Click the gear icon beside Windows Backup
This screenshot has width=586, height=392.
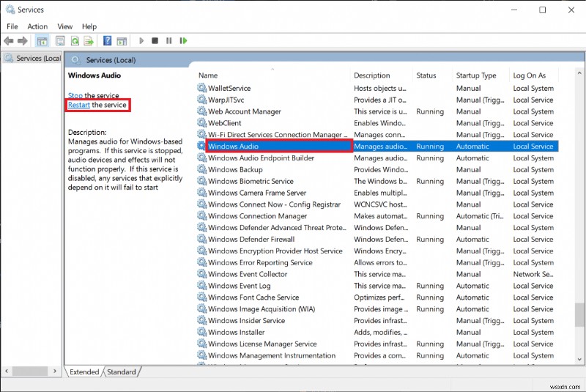click(x=202, y=169)
